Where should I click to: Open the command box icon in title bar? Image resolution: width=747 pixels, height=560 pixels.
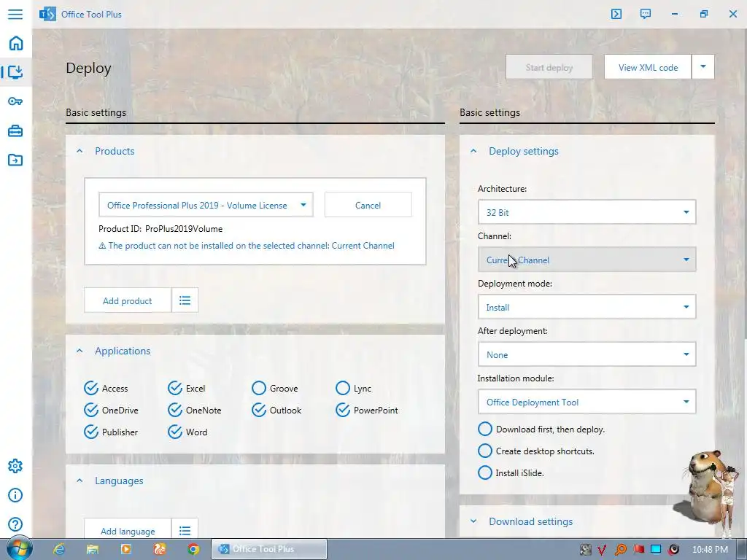pyautogui.click(x=616, y=14)
